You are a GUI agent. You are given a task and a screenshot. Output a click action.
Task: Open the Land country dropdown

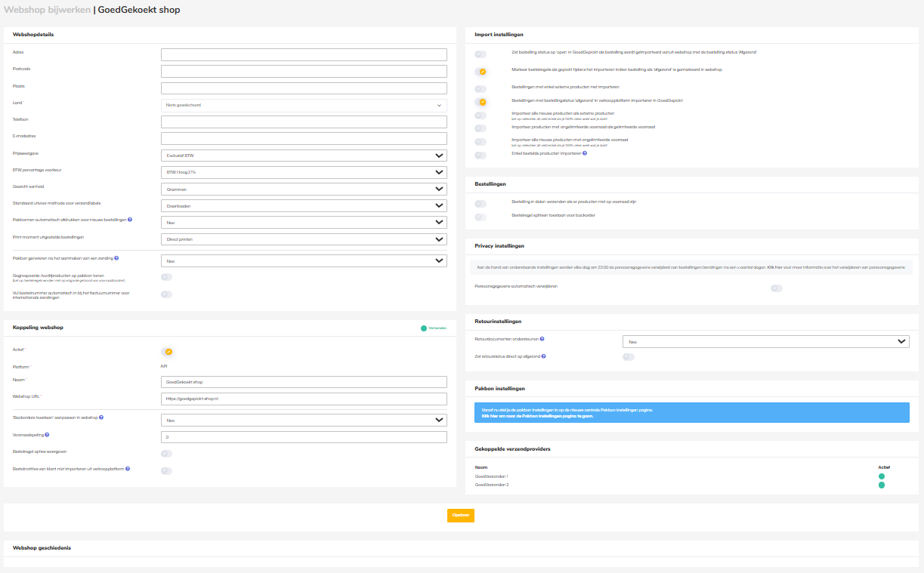click(x=304, y=105)
